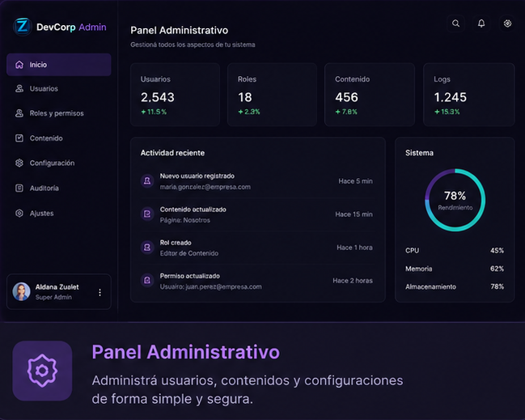Click the +11.5% change under Usuarios
The width and height of the screenshot is (525, 420).
[154, 112]
